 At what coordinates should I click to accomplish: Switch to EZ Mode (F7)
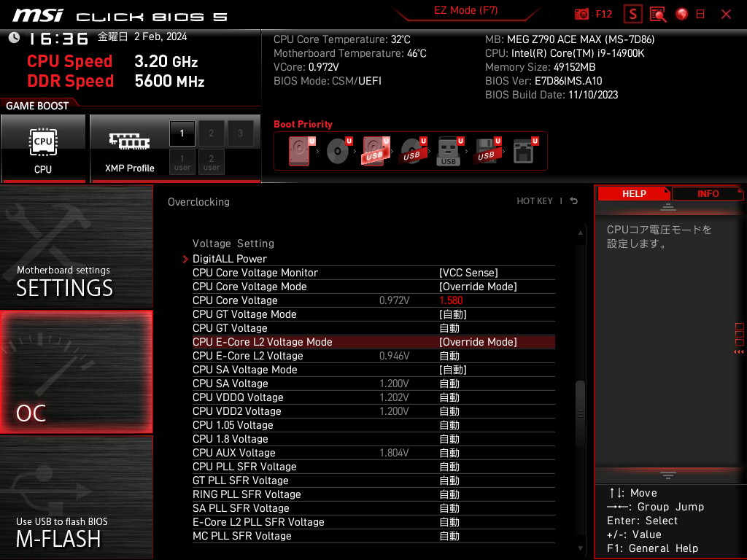point(465,10)
